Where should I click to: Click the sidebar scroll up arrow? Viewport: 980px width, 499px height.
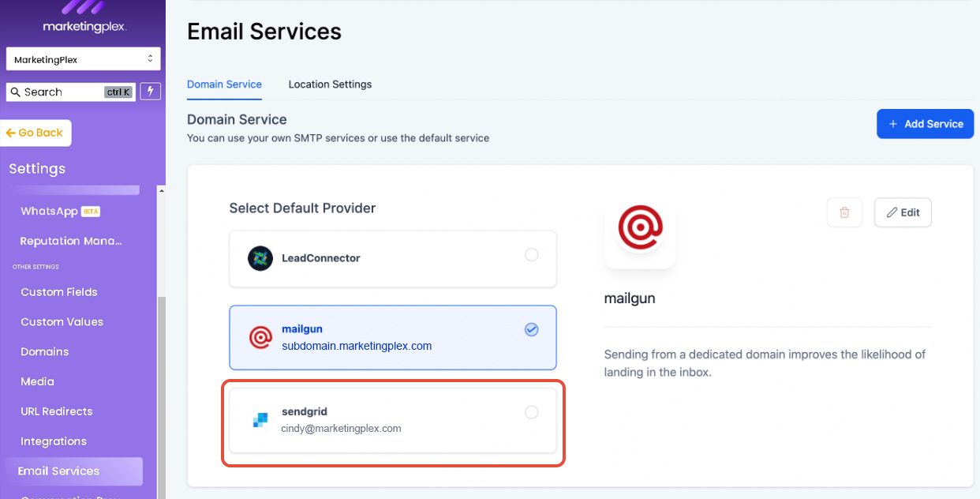click(161, 190)
